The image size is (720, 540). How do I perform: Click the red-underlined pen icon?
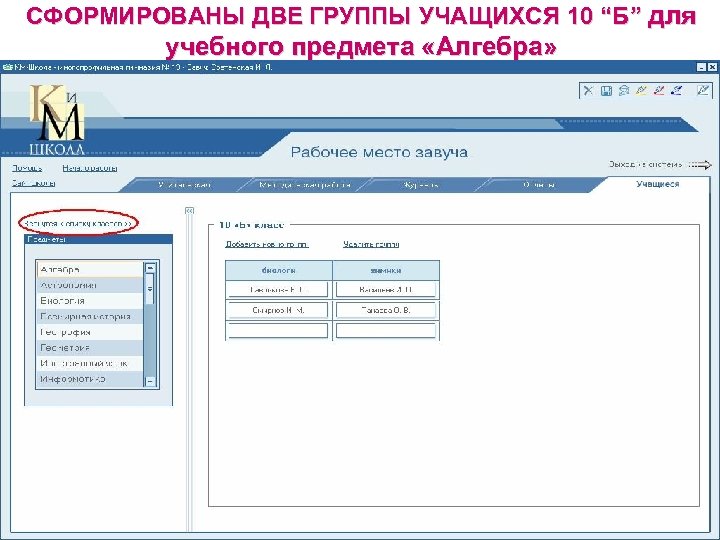tap(659, 90)
